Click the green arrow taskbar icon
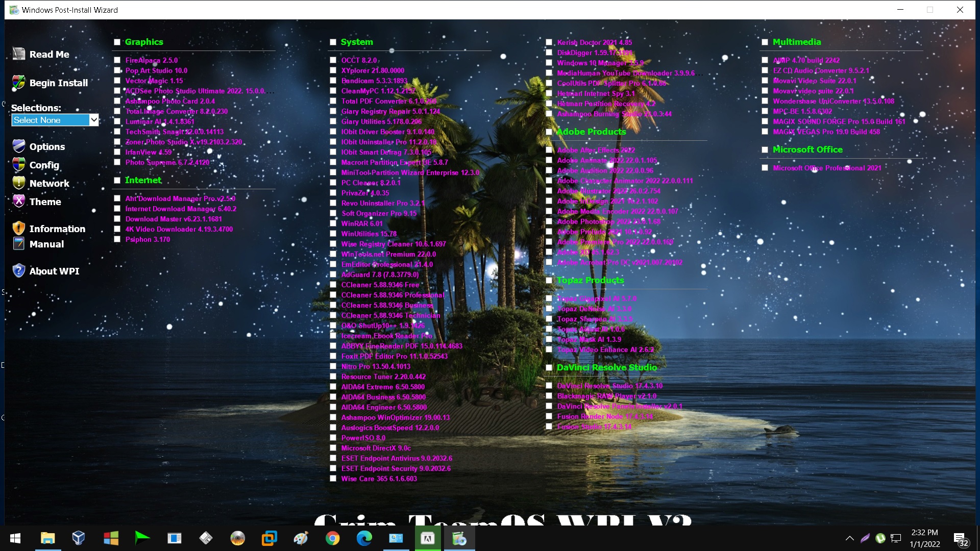Viewport: 980px width, 551px height. 142,538
